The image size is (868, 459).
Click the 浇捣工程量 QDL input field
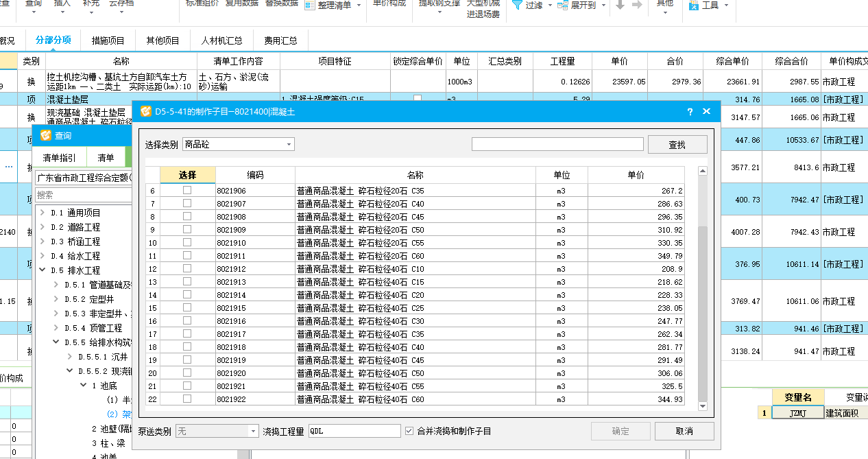pos(354,431)
